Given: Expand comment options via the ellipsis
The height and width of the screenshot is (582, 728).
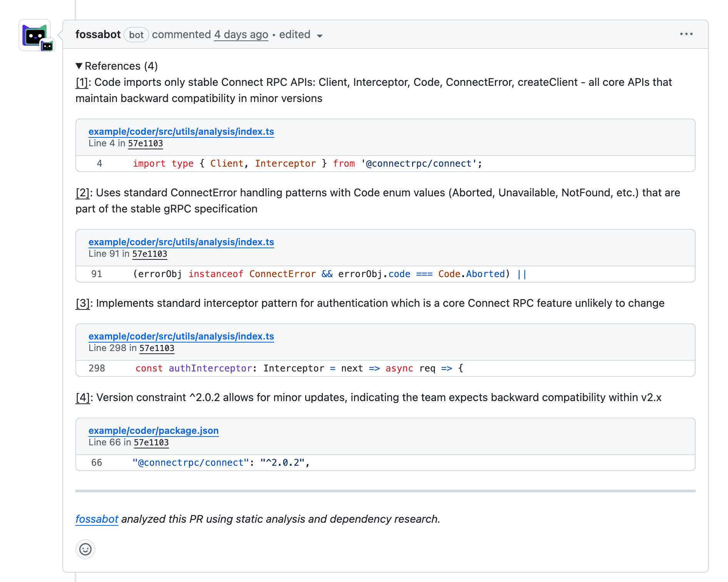Looking at the screenshot, I should coord(686,34).
